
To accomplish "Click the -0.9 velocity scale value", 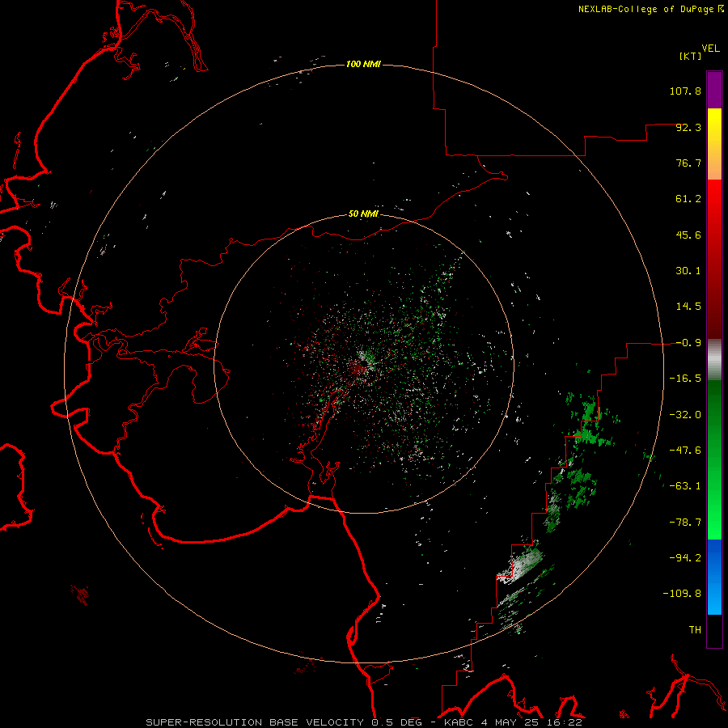I will 688,343.
